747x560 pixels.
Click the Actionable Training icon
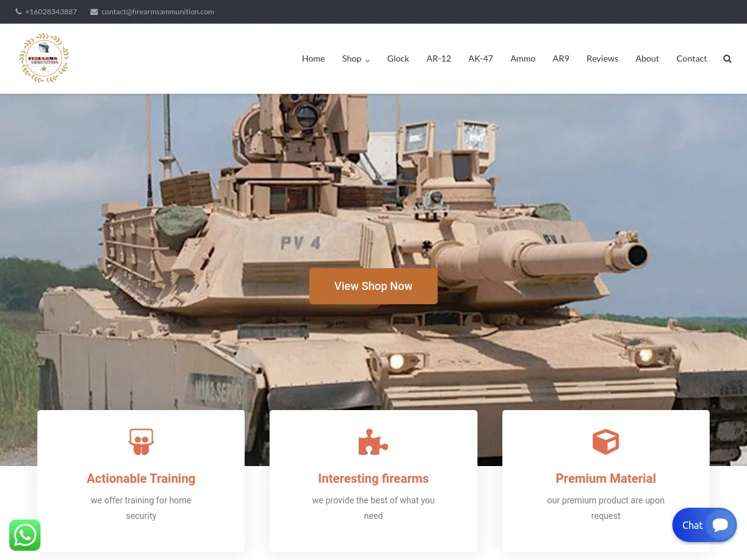pos(141,442)
